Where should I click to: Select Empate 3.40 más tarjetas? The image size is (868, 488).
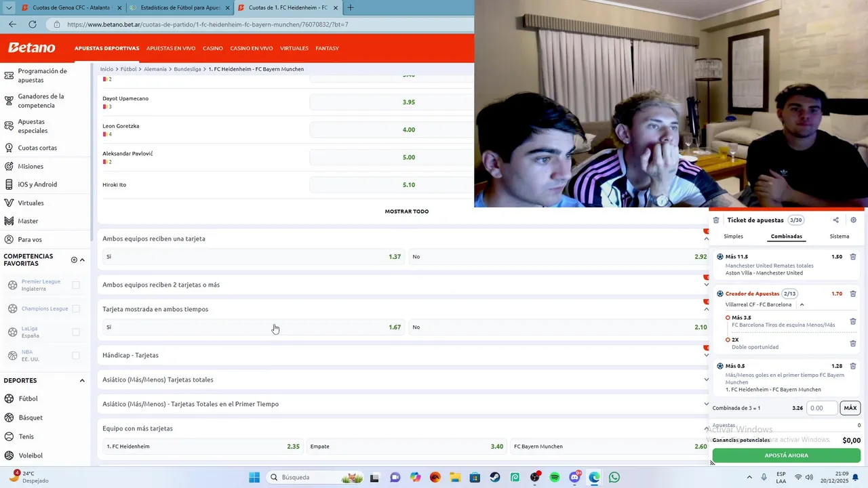(406, 447)
